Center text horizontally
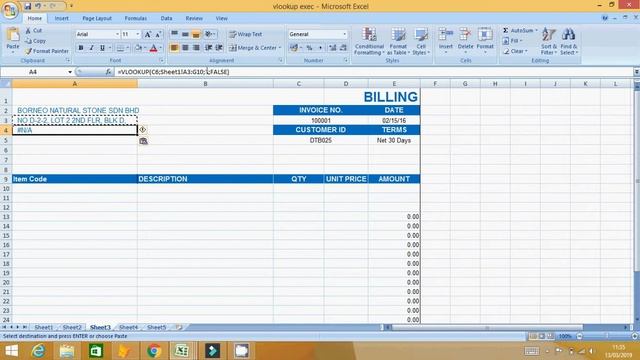This screenshot has height=360, width=640. [185, 48]
